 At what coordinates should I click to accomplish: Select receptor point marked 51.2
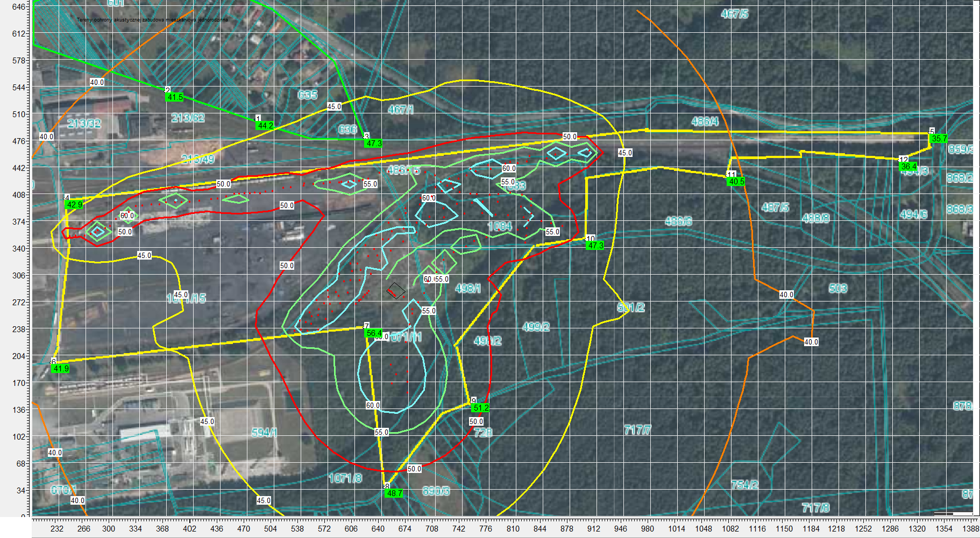[x=480, y=408]
